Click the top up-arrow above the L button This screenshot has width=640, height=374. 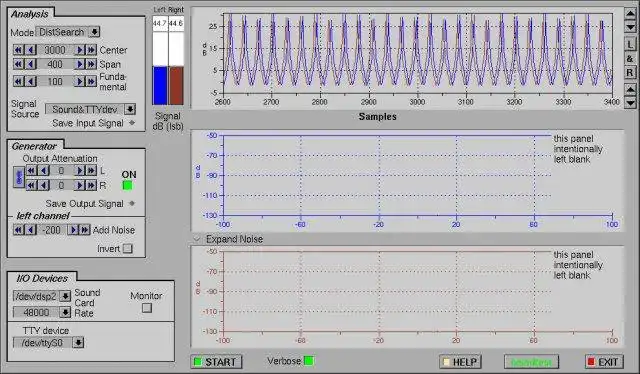point(630,13)
